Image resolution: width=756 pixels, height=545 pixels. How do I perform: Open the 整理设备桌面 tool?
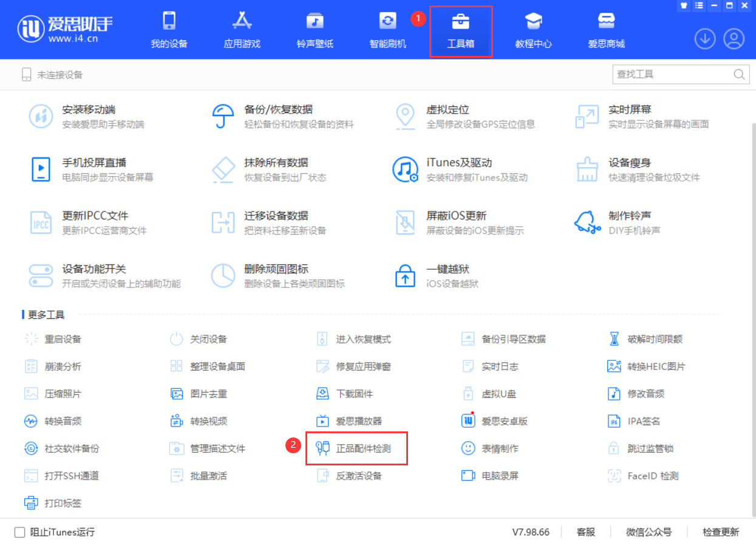tap(208, 366)
